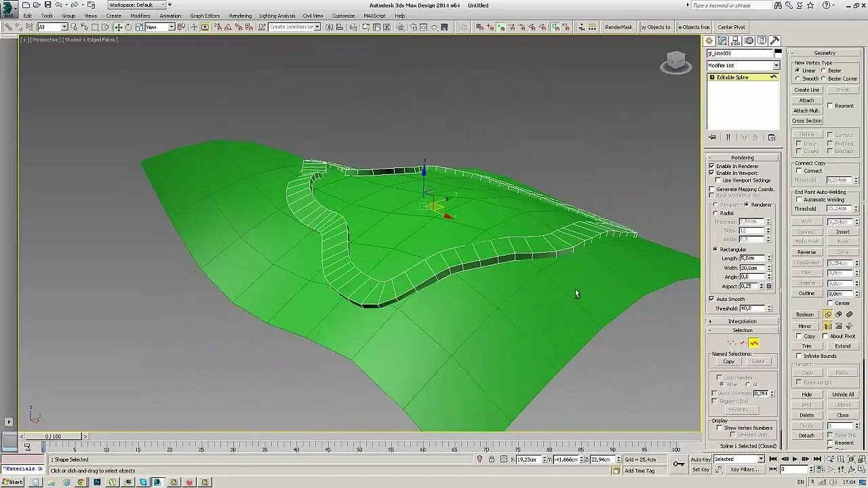
Task: Click the object color swatch beside name
Action: [x=778, y=53]
